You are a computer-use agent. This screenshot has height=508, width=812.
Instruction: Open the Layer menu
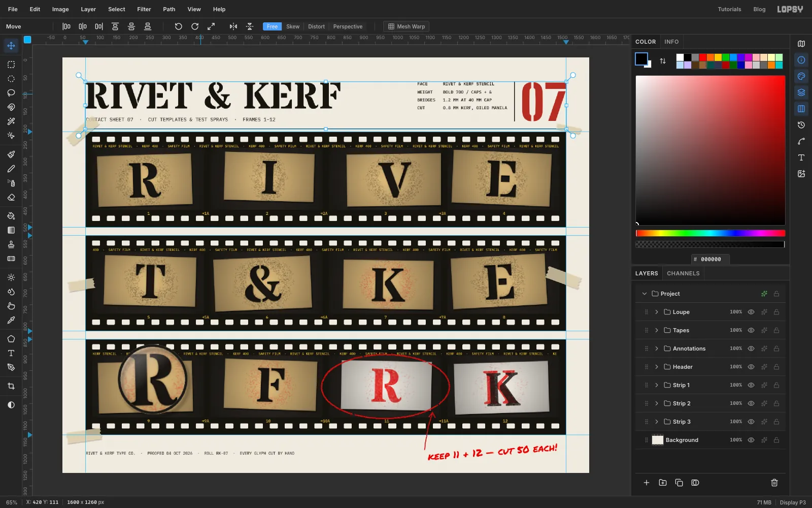[x=88, y=9]
